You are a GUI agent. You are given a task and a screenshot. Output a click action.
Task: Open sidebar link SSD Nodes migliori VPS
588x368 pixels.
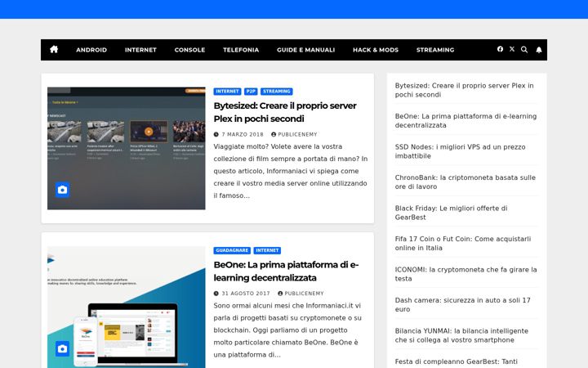coord(460,151)
